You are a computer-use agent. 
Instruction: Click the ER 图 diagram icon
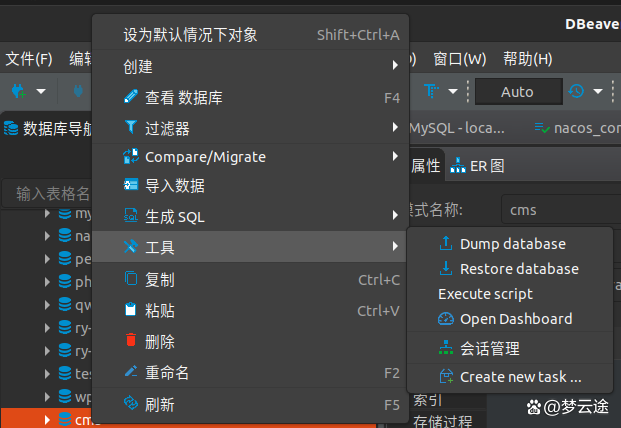pos(458,165)
